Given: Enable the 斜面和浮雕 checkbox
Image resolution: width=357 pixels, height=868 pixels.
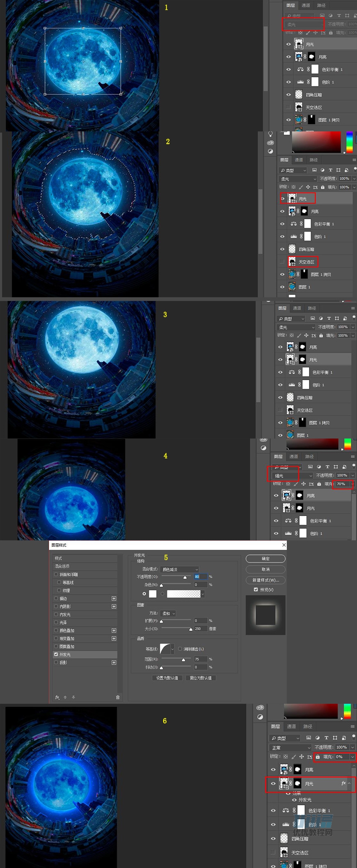Looking at the screenshot, I should (x=56, y=574).
